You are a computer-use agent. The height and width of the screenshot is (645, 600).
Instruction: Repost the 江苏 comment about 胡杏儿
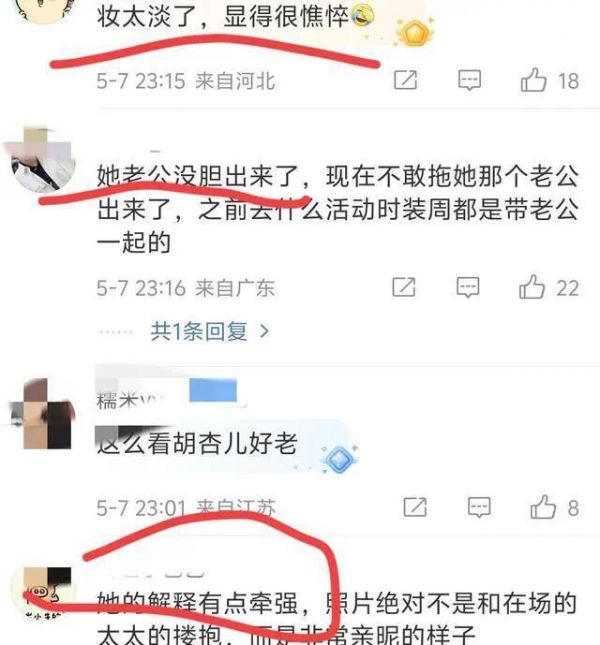tap(415, 507)
